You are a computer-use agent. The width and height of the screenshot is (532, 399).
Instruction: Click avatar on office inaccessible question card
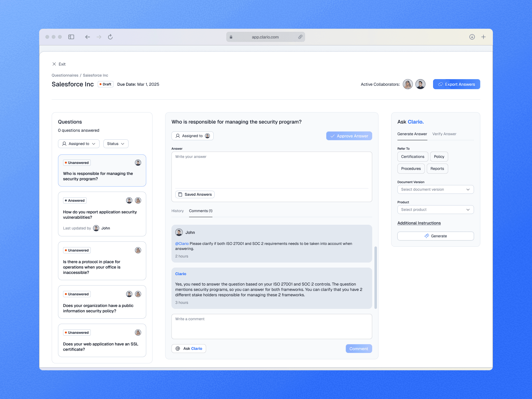click(x=138, y=250)
